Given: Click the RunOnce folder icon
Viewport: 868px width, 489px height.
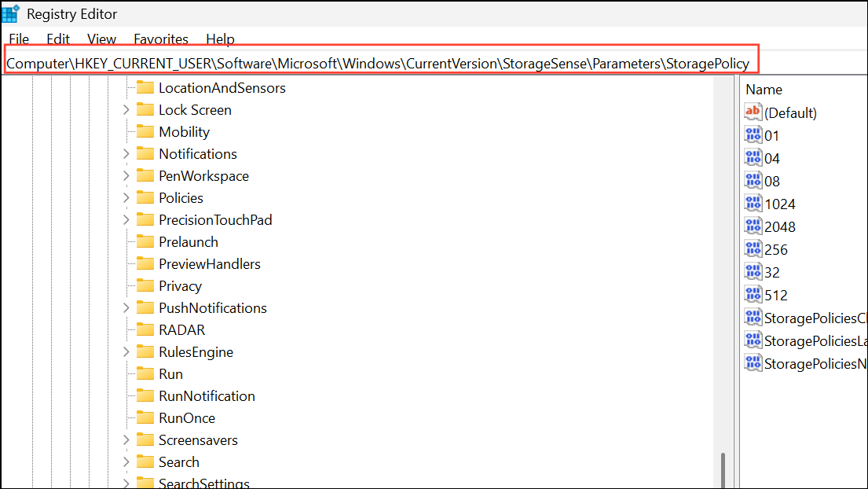Looking at the screenshot, I should tap(145, 417).
